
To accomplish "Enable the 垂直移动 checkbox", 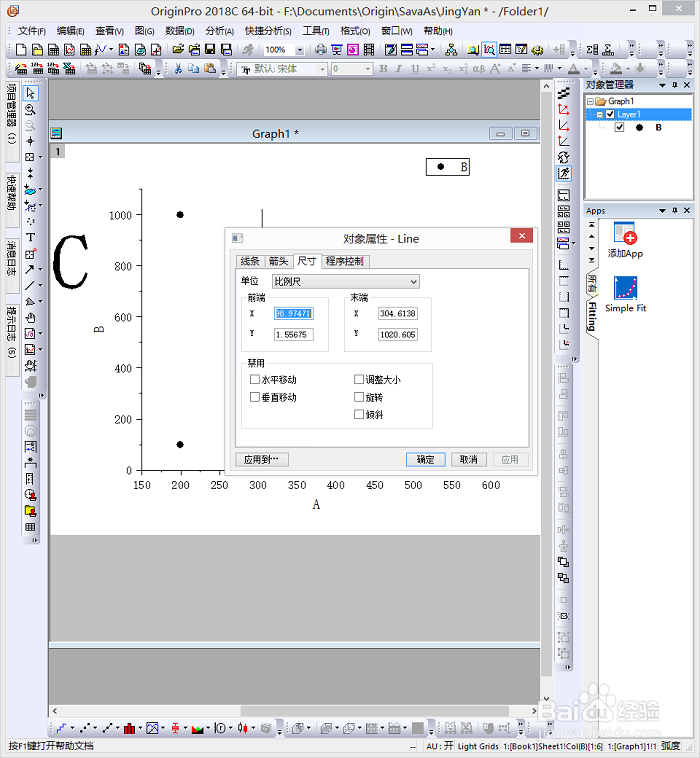I will (x=255, y=397).
